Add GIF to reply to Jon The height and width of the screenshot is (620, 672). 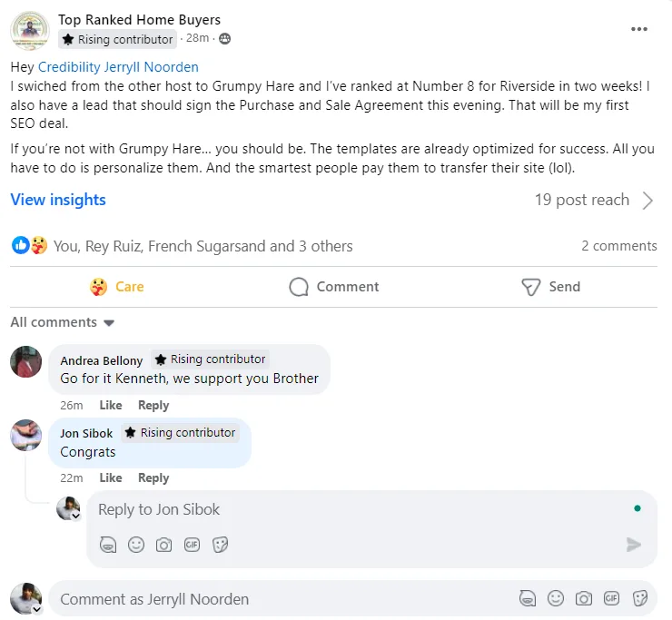[192, 545]
